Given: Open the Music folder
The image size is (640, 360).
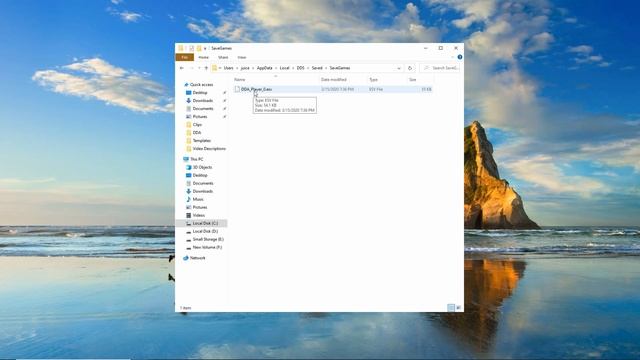Looking at the screenshot, I should click(x=198, y=199).
